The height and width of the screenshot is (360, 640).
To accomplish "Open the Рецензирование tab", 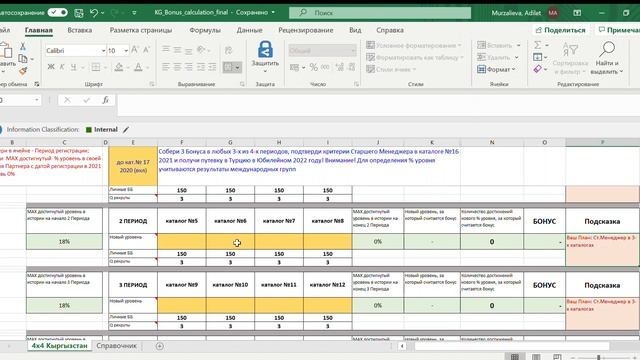I will point(306,30).
